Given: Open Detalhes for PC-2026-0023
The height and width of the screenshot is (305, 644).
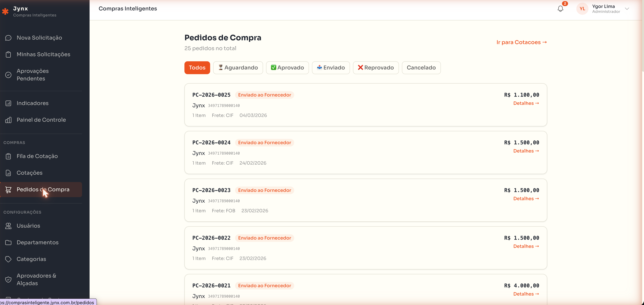Looking at the screenshot, I should coord(526,199).
